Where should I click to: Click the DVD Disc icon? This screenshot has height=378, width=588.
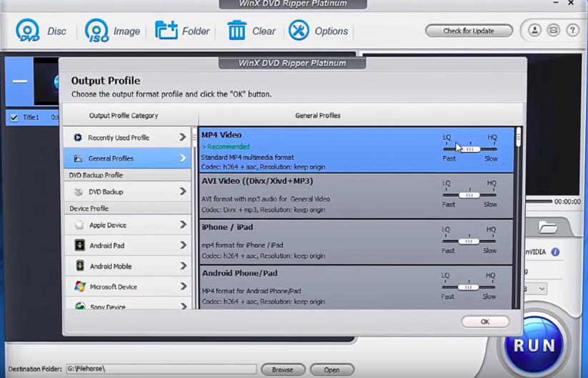tap(27, 31)
